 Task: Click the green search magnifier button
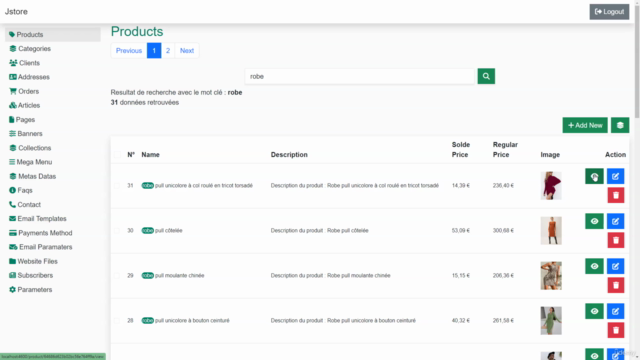(x=486, y=76)
